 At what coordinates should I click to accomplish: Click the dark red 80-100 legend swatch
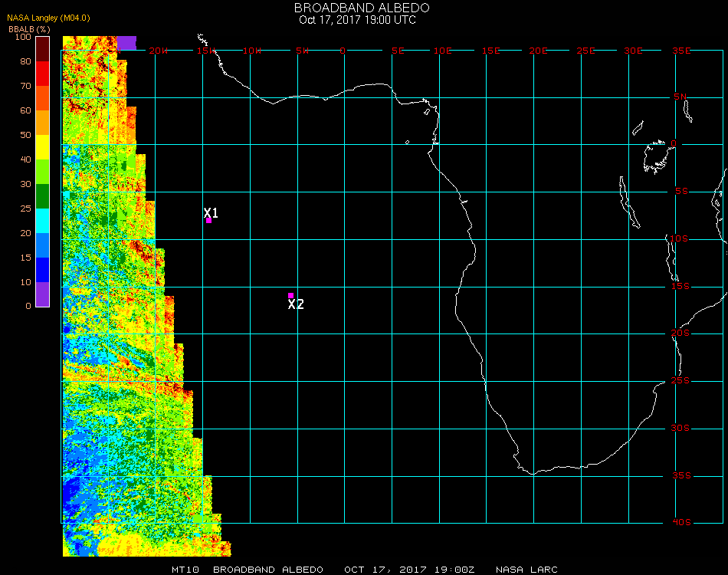click(x=43, y=49)
